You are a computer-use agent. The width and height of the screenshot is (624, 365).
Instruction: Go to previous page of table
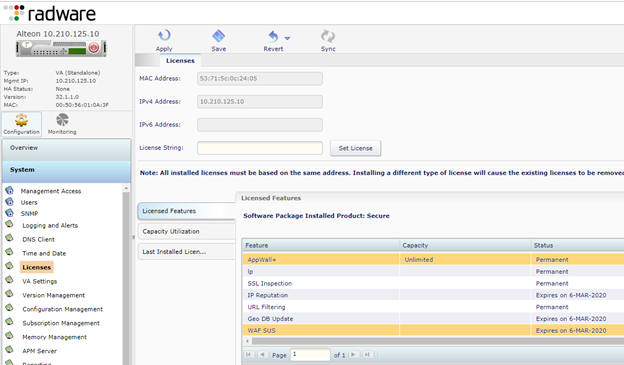262,354
